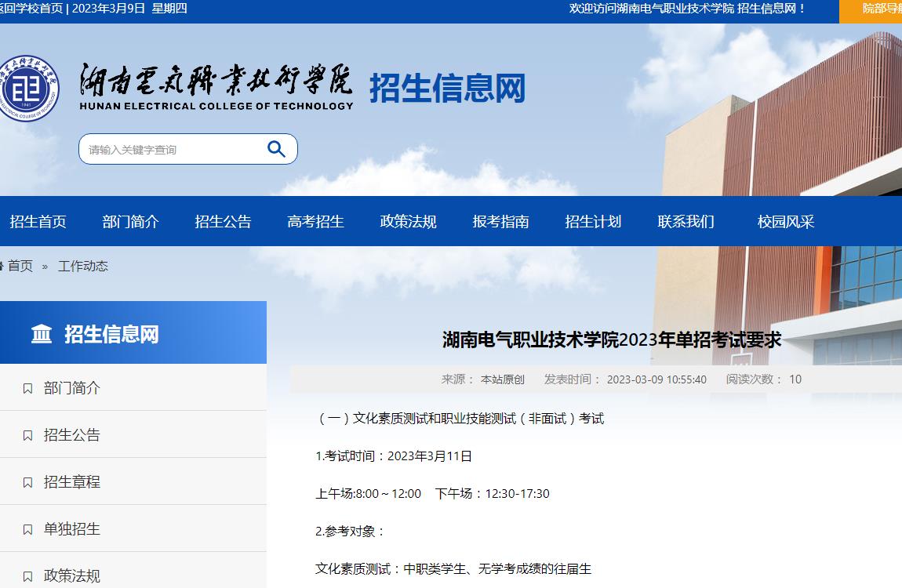
Task: Click the line 1.考试时间：2023年3月11日
Action: (x=394, y=456)
